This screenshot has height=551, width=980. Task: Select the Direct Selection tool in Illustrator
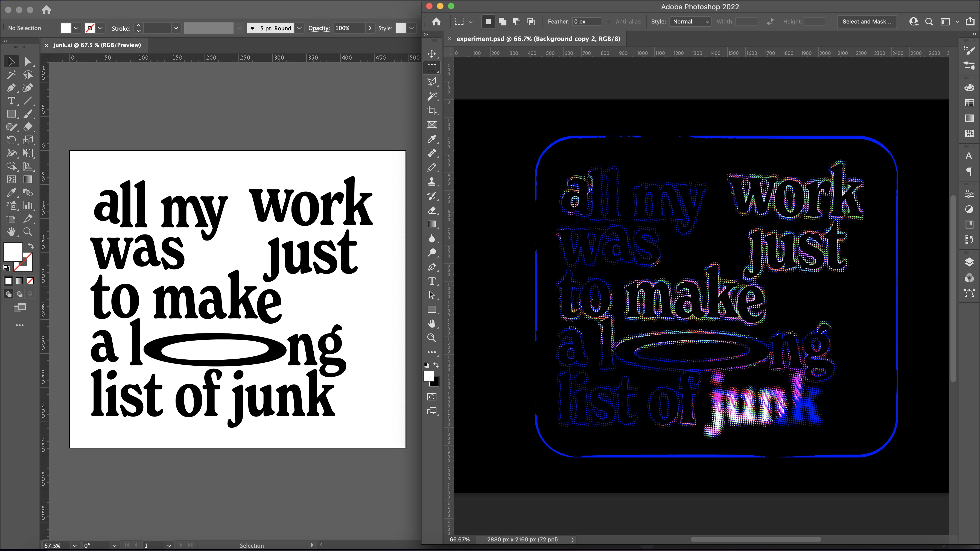pos(28,61)
